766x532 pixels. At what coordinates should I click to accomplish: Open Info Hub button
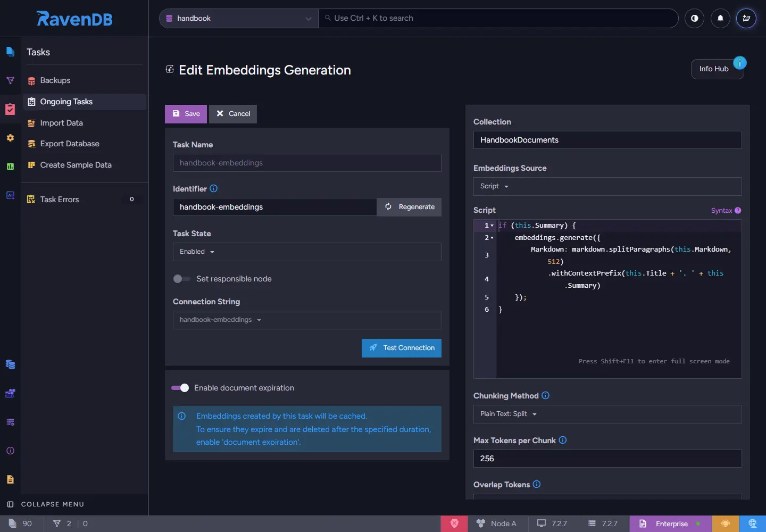(717, 69)
